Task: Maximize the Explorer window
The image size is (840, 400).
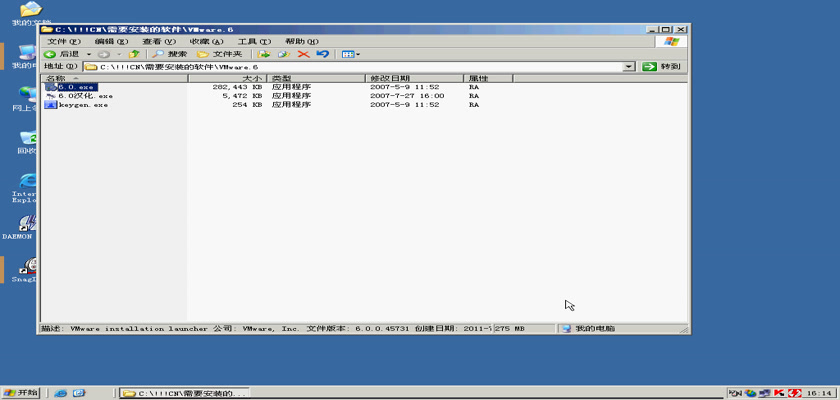Action: pos(666,29)
